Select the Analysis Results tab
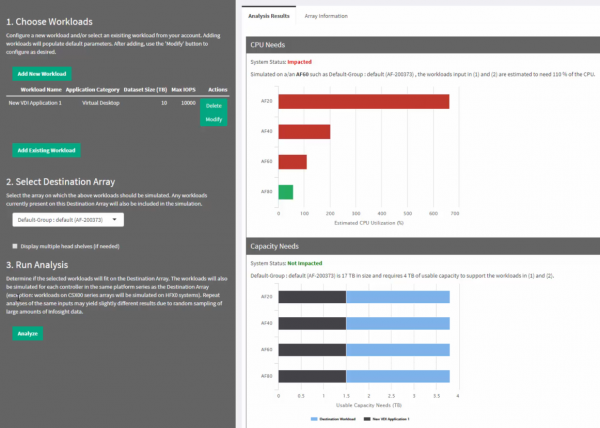This screenshot has height=428, width=600. tap(272, 16)
